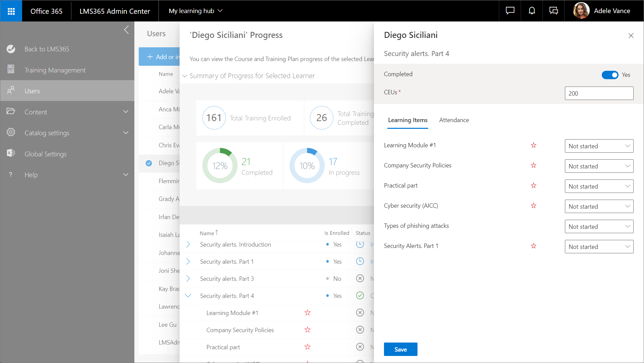Image resolution: width=644 pixels, height=363 pixels.
Task: Toggle the star next to Company Security Policies
Action: (533, 165)
